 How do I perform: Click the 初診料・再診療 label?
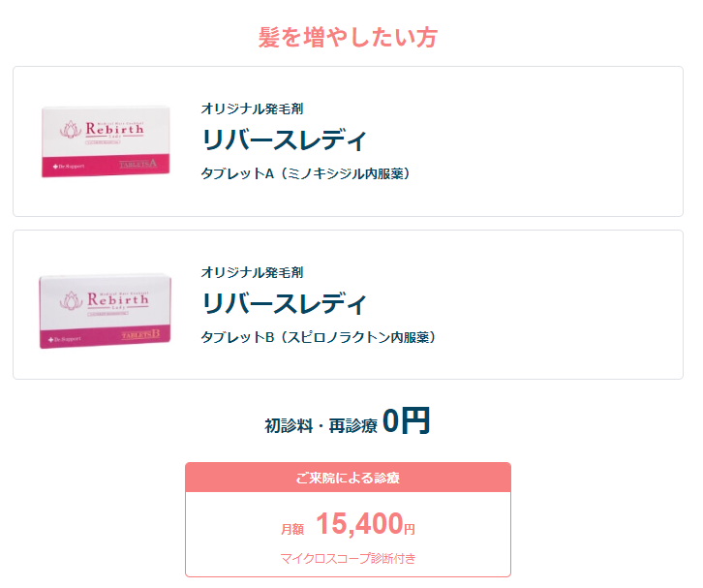[x=321, y=425]
